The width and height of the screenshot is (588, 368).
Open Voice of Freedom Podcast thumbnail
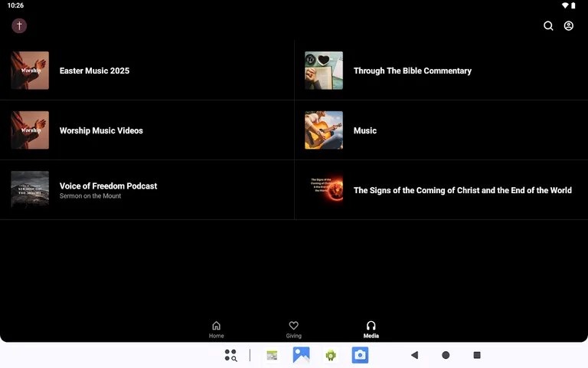[30, 190]
